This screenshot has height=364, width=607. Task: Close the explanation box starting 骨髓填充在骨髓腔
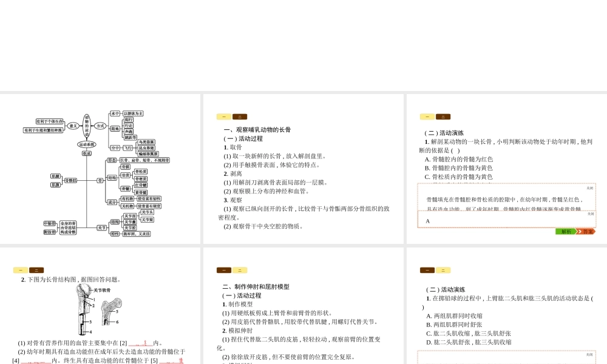point(589,189)
